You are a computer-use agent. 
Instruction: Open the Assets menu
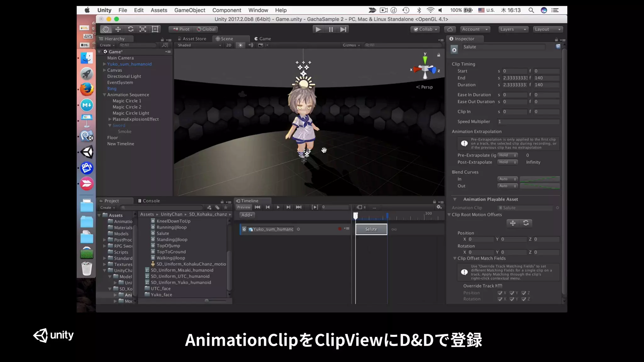[159, 10]
